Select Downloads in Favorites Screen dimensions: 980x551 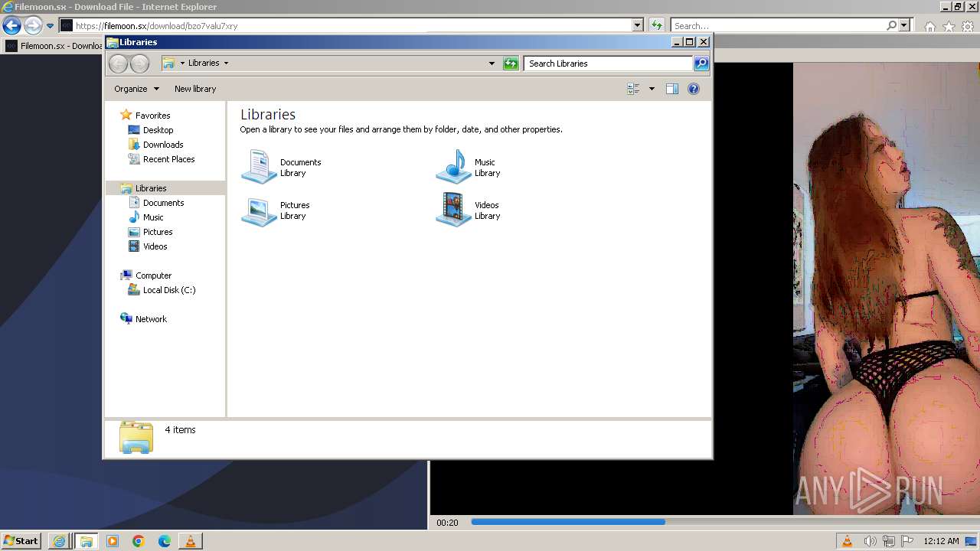coord(163,145)
